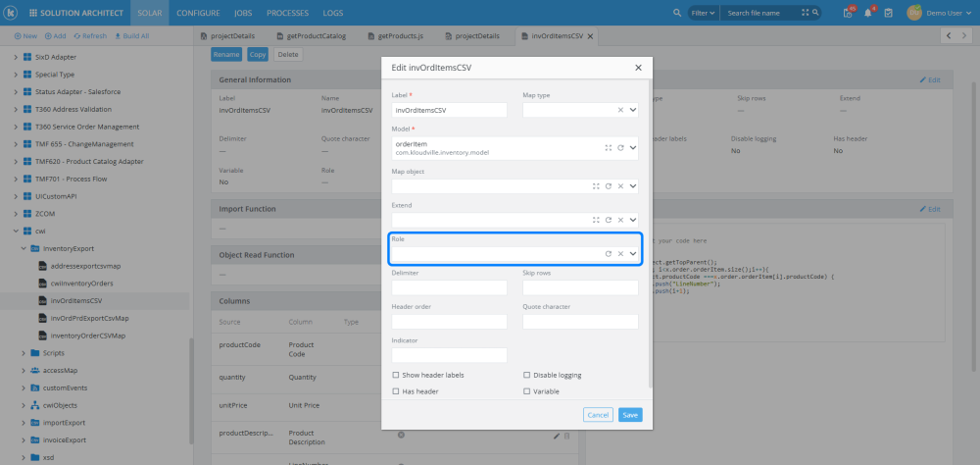Image resolution: width=980 pixels, height=465 pixels.
Task: Click into the Quote character input field
Action: point(580,322)
